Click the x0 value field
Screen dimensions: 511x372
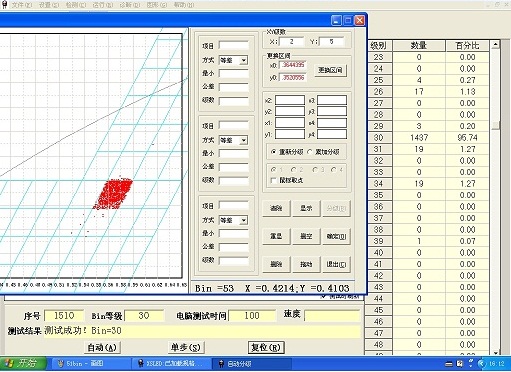click(x=293, y=65)
